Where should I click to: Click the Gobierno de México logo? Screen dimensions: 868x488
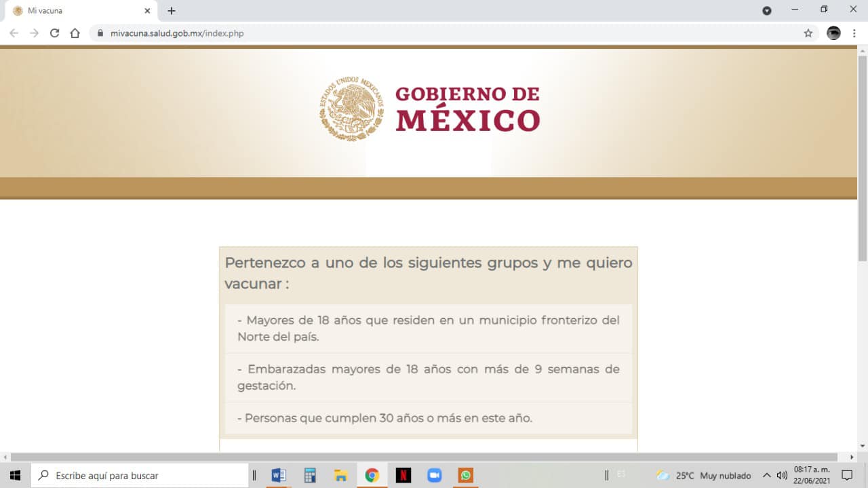click(x=430, y=109)
